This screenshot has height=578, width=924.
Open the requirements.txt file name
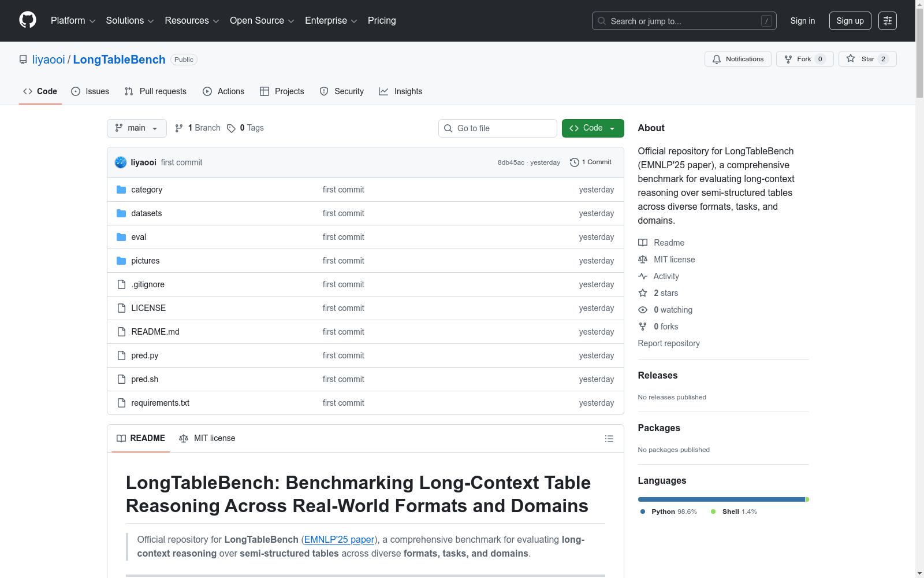click(x=160, y=403)
